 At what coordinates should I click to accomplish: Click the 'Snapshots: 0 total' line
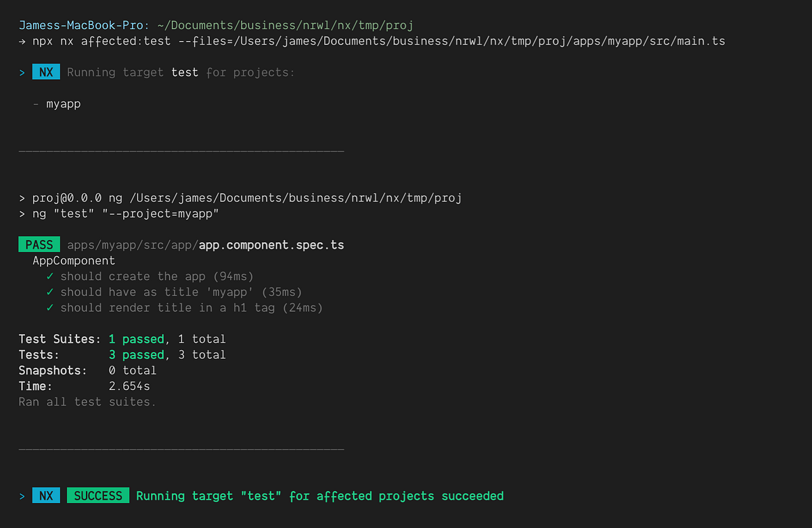87,370
